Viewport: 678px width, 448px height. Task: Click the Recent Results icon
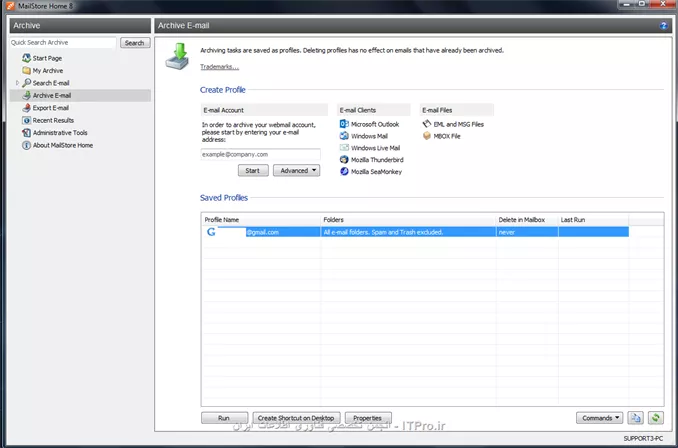click(26, 120)
